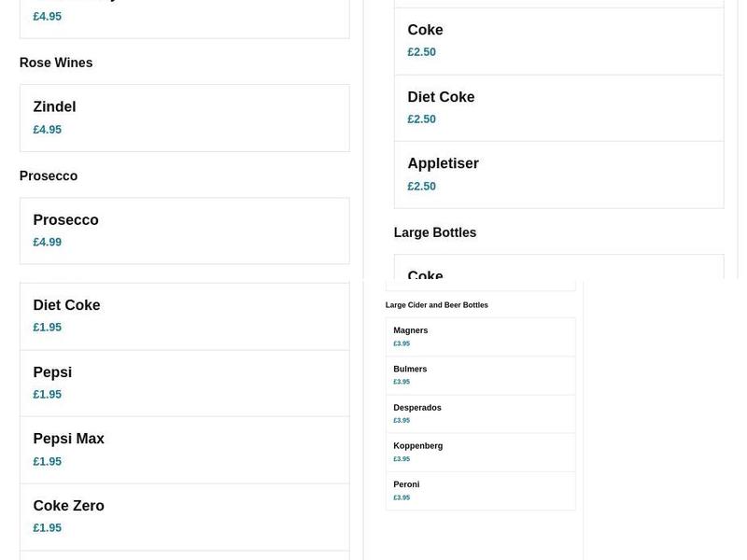
Task: Pick the Coke Zero item
Action: (184, 516)
